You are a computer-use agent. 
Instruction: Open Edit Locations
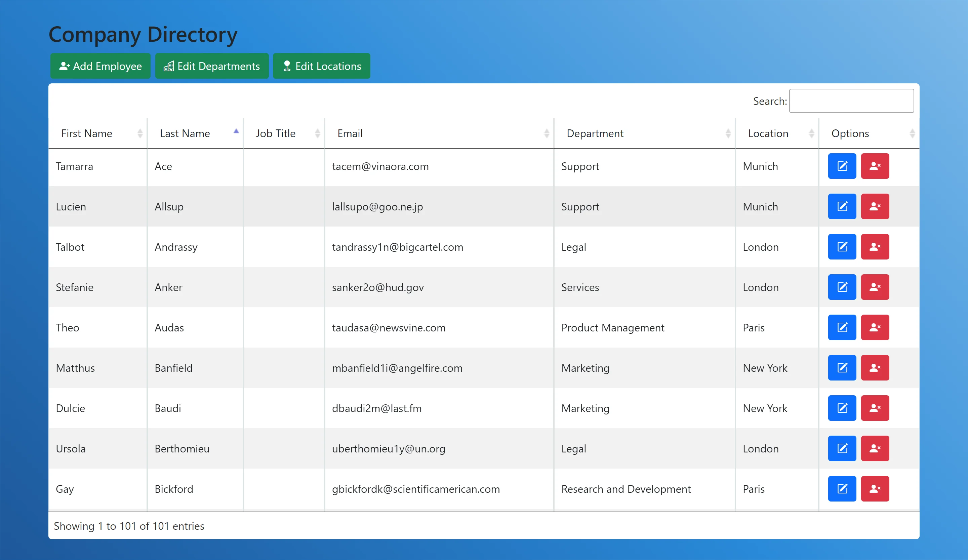(321, 66)
